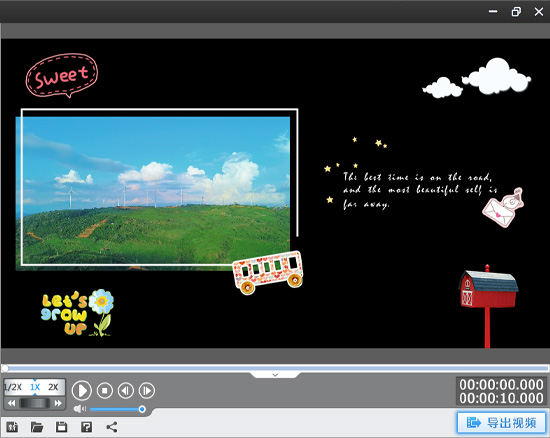Viewport: 550px width, 438px height.
Task: Share the video using the share icon
Action: pyautogui.click(x=112, y=427)
